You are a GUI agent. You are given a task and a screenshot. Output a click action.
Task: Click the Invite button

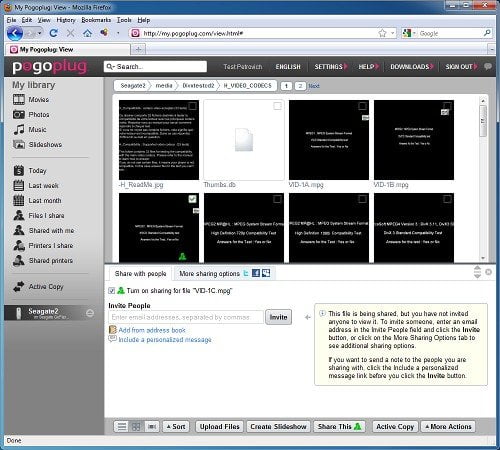click(x=278, y=317)
